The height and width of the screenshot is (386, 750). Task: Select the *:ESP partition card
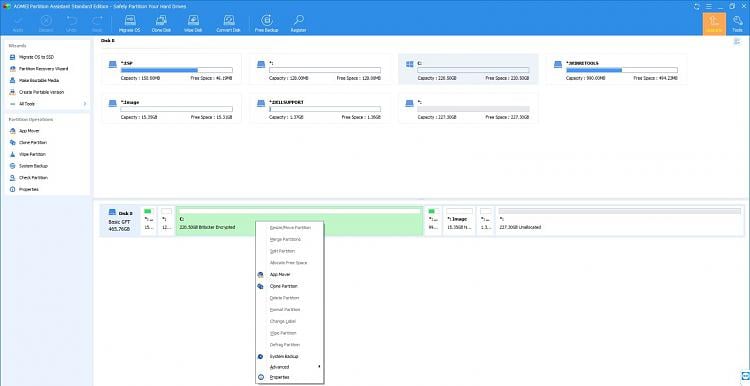point(172,69)
